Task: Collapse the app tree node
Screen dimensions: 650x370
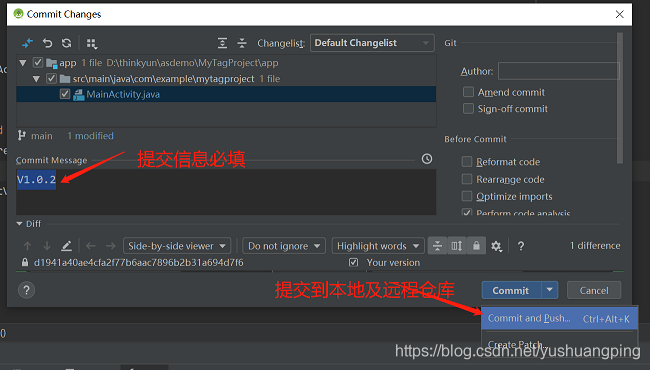Action: (23, 63)
